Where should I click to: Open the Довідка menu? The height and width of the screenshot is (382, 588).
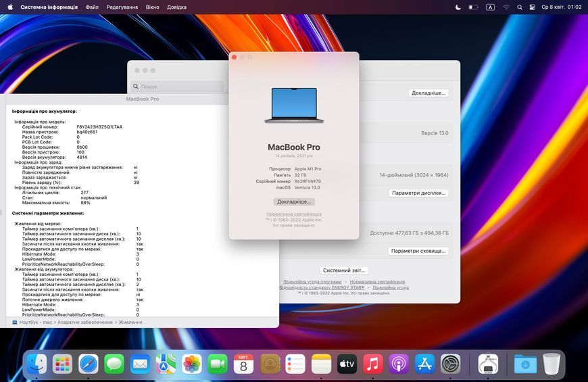[x=176, y=7]
